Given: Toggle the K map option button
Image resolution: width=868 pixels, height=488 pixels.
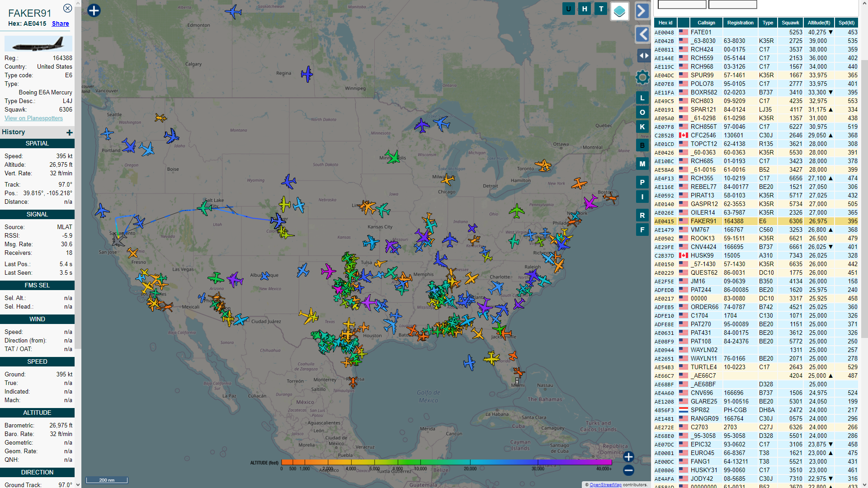Looking at the screenshot, I should 642,127.
